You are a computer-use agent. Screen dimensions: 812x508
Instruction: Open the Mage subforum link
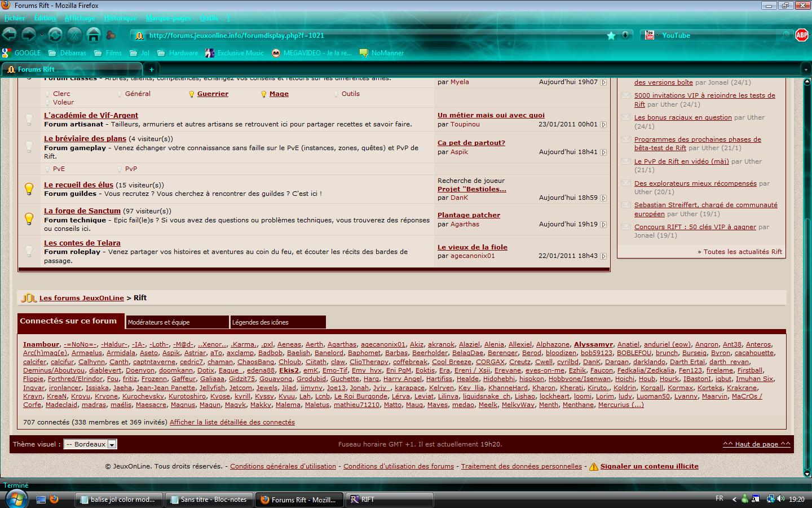point(279,94)
